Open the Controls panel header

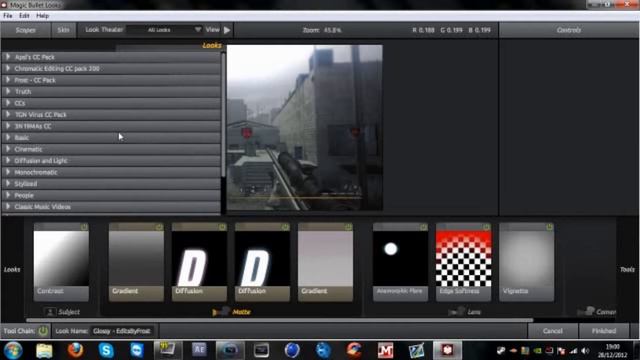[x=569, y=30]
